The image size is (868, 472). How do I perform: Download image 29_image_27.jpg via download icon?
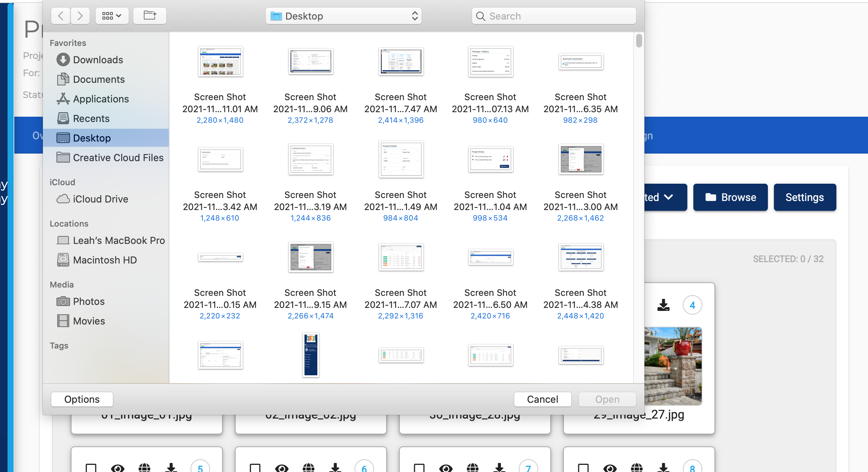pyautogui.click(x=664, y=305)
